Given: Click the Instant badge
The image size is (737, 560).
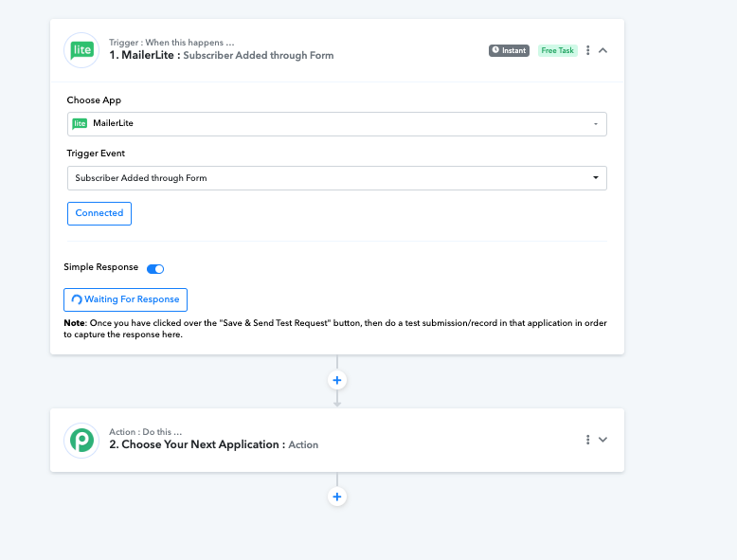Looking at the screenshot, I should point(509,50).
